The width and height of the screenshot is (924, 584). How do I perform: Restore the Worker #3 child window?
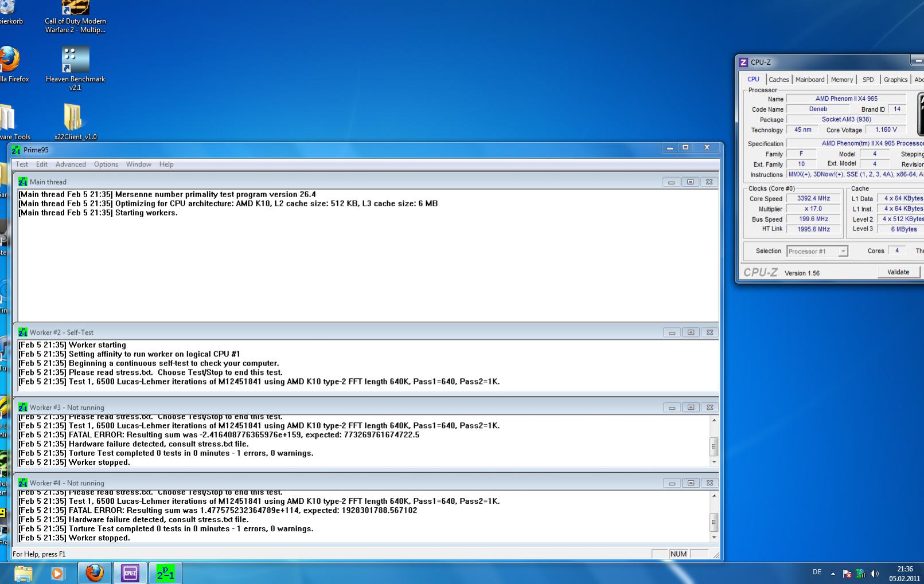point(691,407)
